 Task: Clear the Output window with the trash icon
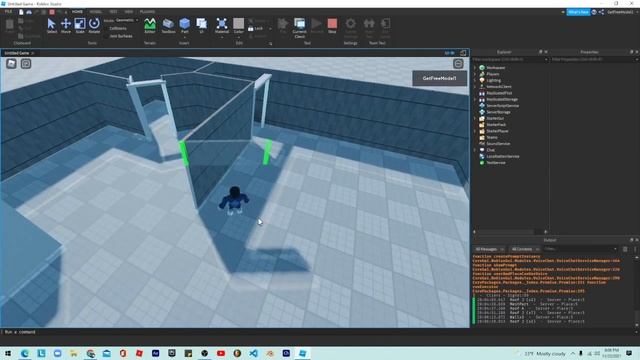point(625,249)
